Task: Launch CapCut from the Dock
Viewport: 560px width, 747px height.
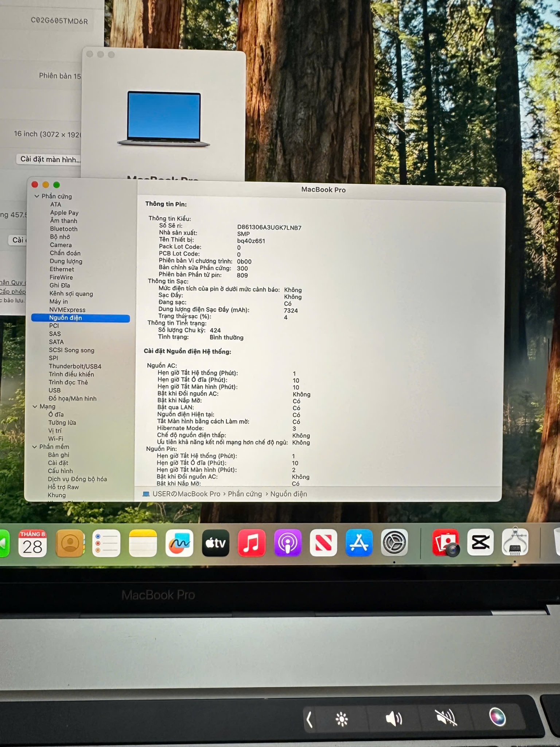Action: pyautogui.click(x=481, y=542)
